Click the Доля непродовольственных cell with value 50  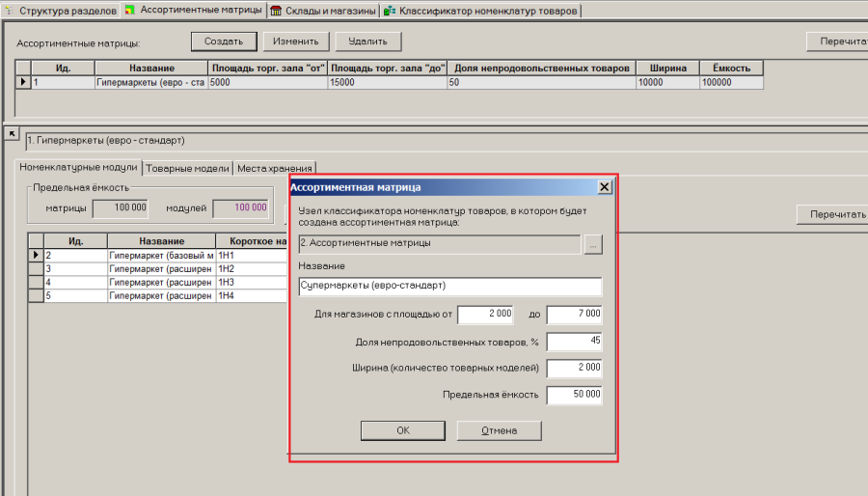pos(542,82)
